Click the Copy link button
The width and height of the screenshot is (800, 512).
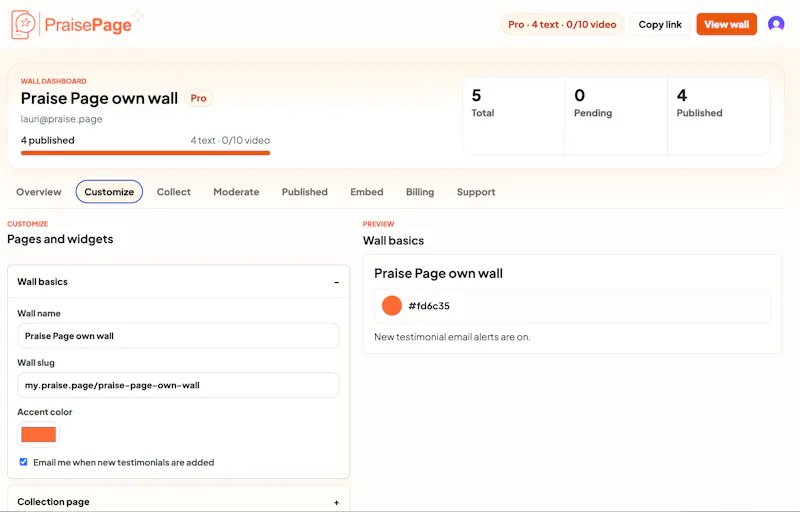(x=660, y=24)
